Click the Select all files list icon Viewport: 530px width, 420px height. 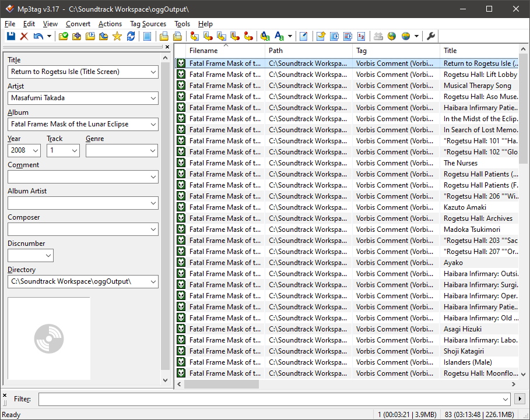(147, 36)
